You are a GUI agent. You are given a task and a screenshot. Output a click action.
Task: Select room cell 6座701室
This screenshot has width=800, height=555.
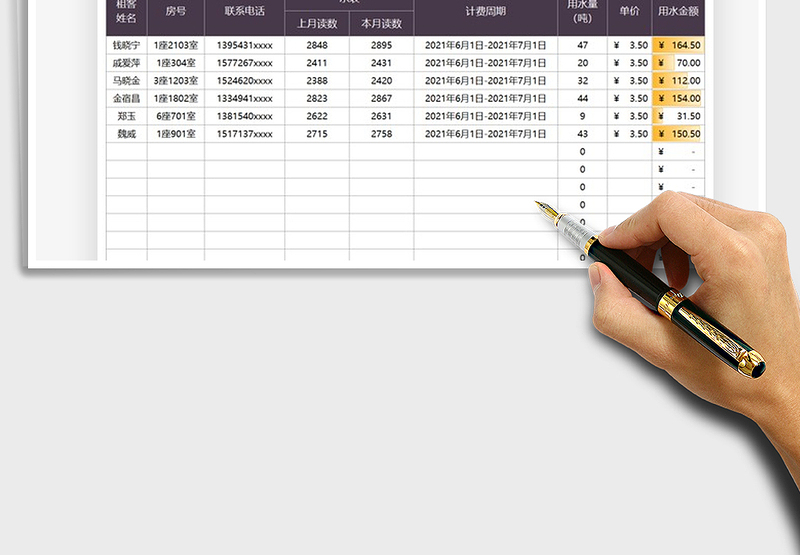click(175, 116)
